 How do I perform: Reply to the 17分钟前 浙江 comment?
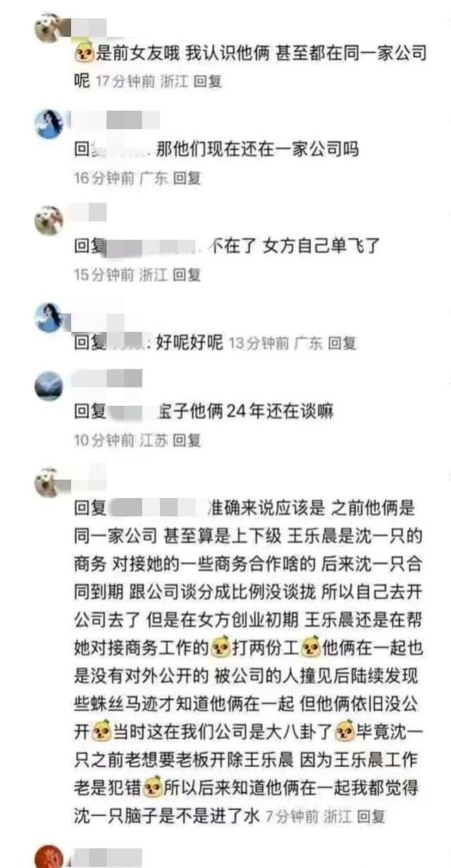pos(207,81)
